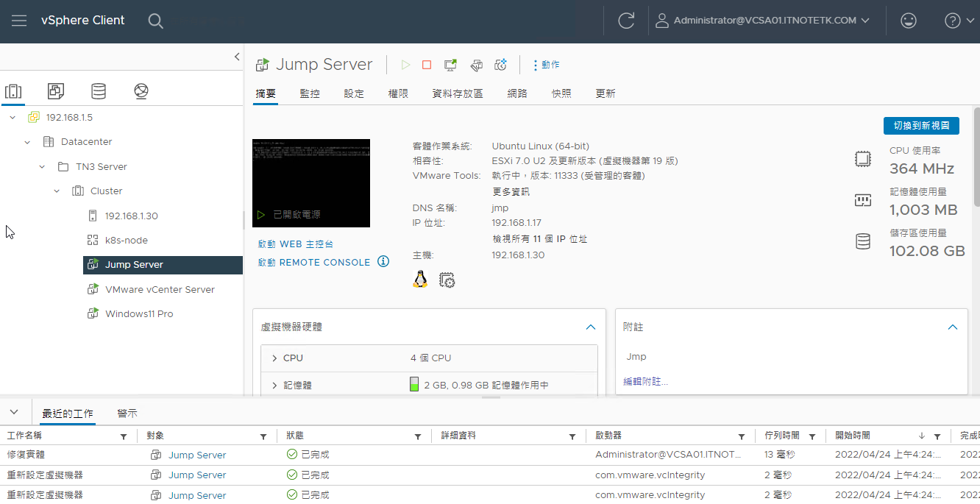The width and height of the screenshot is (980, 504).
Task: Filter the 工作名稱 column
Action: coord(124,436)
